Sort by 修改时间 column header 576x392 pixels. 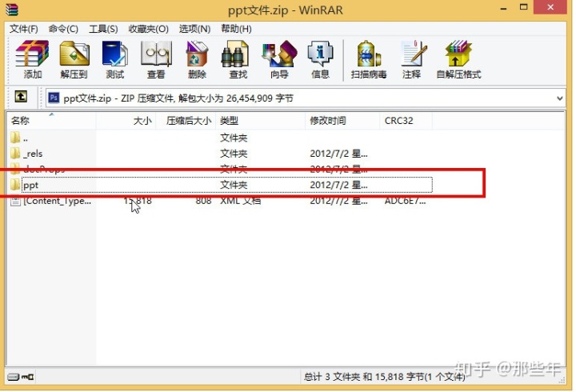pos(342,121)
